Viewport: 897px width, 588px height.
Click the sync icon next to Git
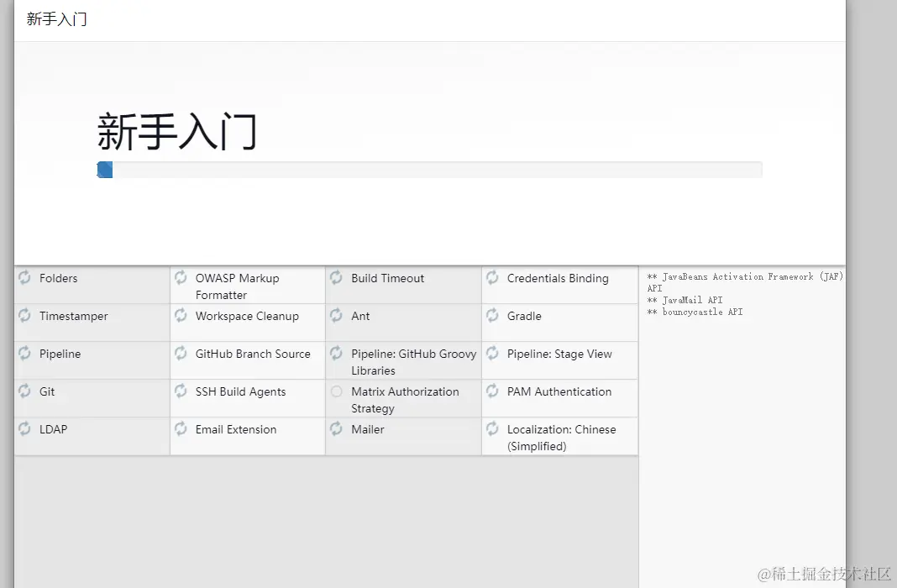[x=24, y=391]
